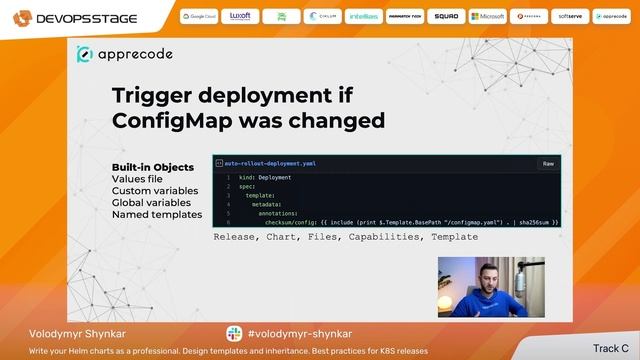Click the word 'Chart' under the code

[x=281, y=237]
